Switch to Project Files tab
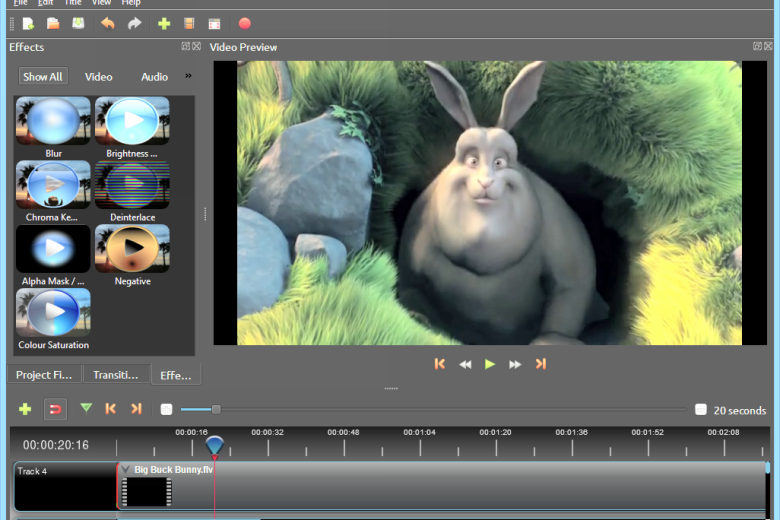 coord(44,375)
